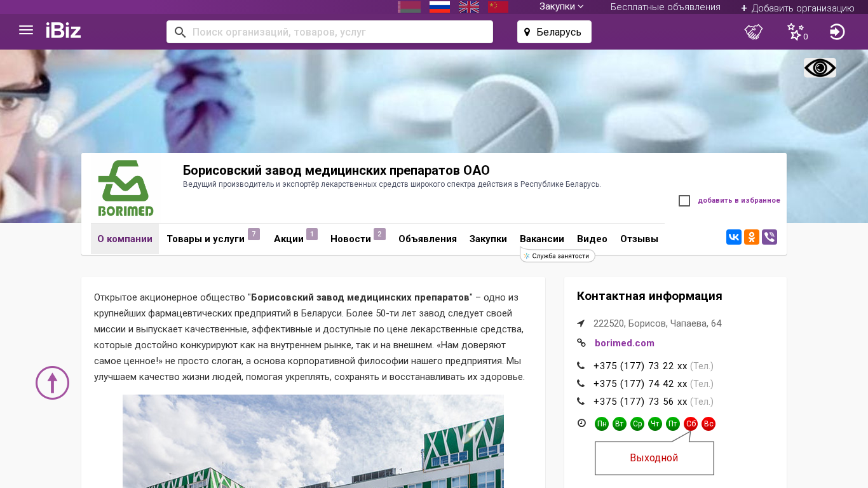Click the scroll-to-top arrow button
This screenshot has width=868, height=488.
[52, 383]
